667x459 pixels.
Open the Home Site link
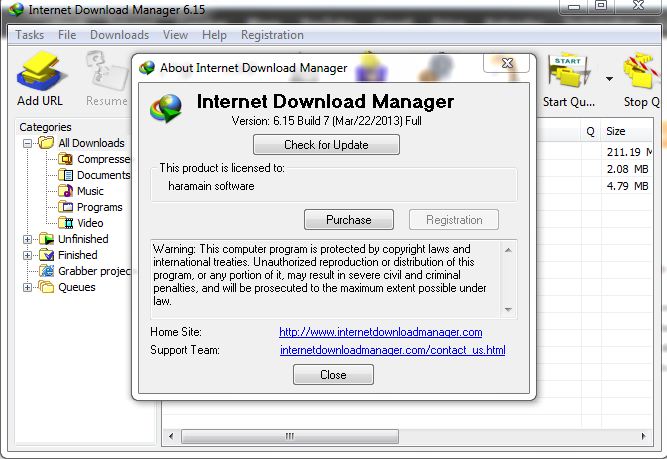tap(380, 332)
